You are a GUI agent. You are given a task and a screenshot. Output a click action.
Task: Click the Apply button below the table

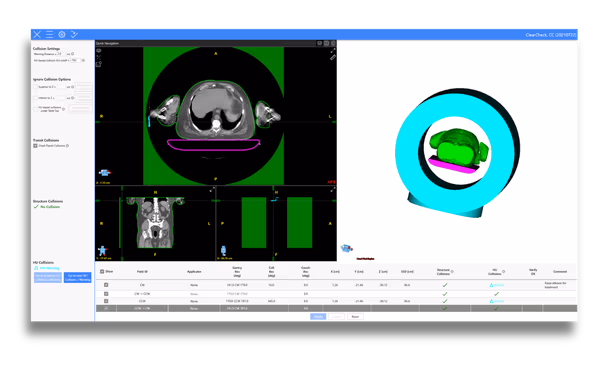click(318, 317)
